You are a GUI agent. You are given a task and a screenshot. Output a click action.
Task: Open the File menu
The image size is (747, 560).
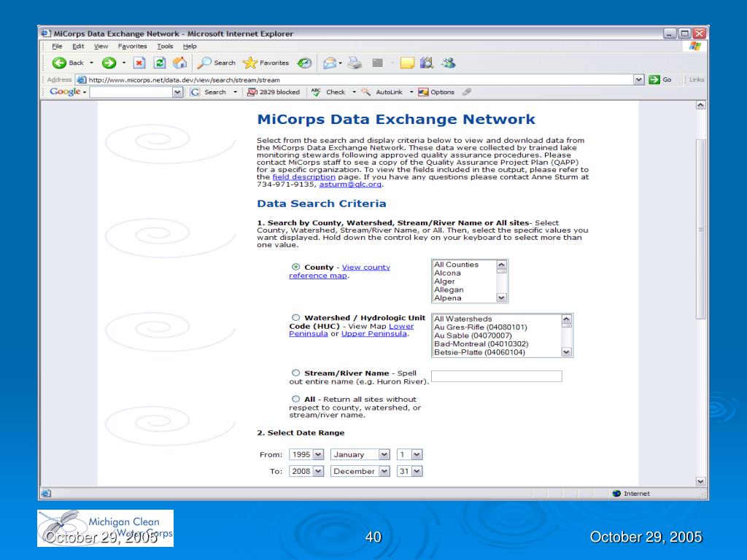57,46
